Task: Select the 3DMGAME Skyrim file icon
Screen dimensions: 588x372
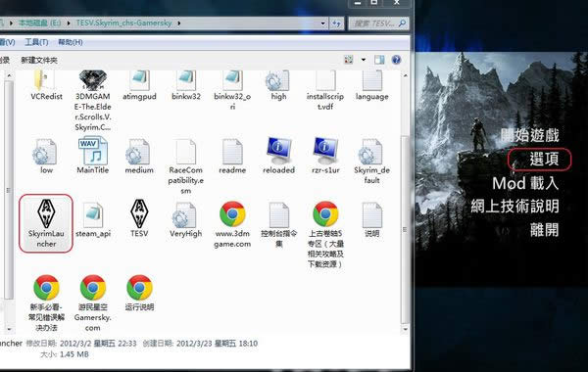Action: tap(93, 101)
